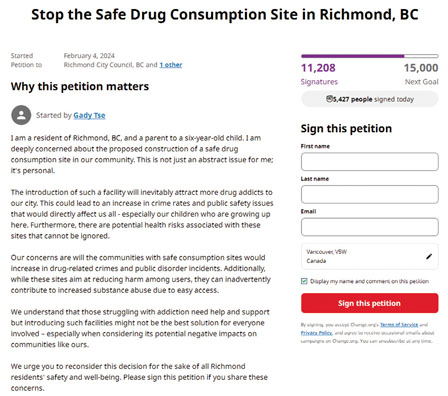Open the Privacy Policy link

[x=316, y=333]
